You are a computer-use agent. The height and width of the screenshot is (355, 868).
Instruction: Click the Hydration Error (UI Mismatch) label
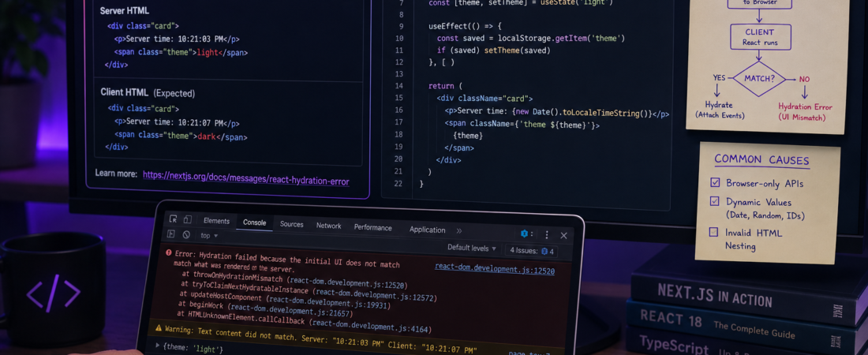[805, 112]
